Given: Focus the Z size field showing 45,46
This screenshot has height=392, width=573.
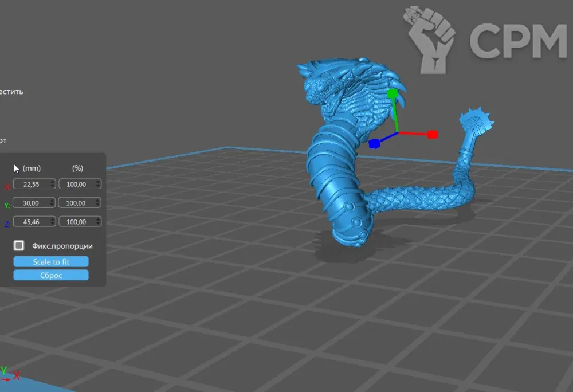Looking at the screenshot, I should pyautogui.click(x=32, y=222).
